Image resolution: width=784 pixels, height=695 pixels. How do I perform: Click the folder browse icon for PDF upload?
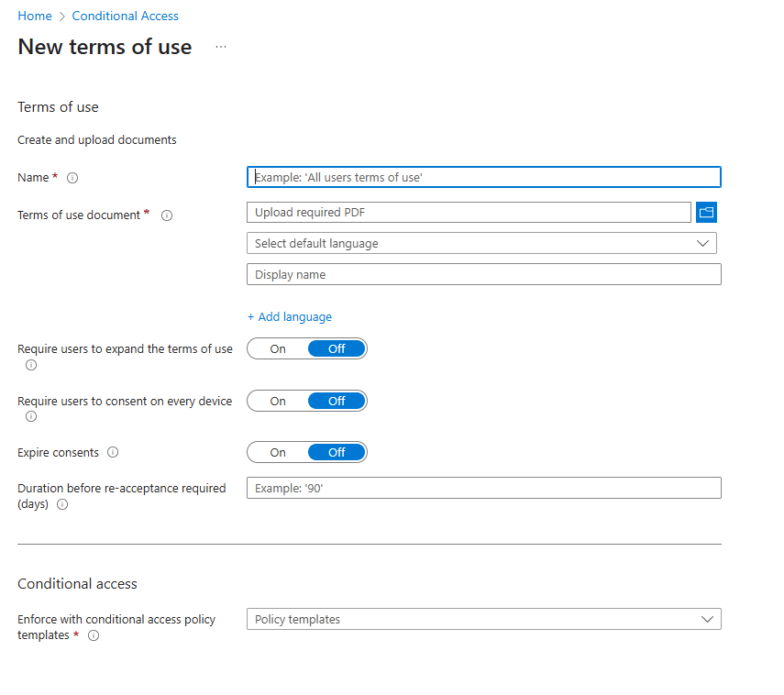click(706, 213)
